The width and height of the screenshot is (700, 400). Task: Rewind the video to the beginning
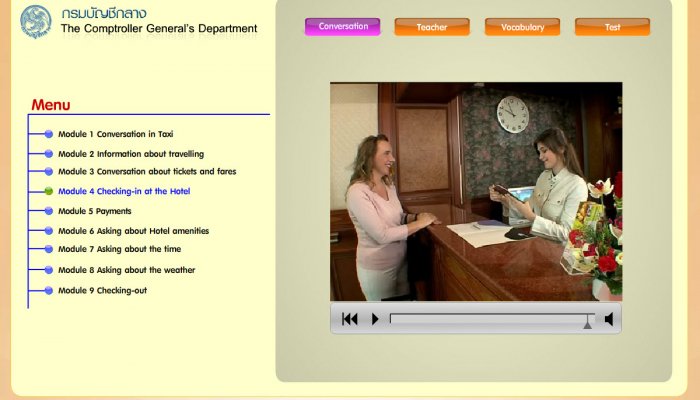tap(350, 319)
